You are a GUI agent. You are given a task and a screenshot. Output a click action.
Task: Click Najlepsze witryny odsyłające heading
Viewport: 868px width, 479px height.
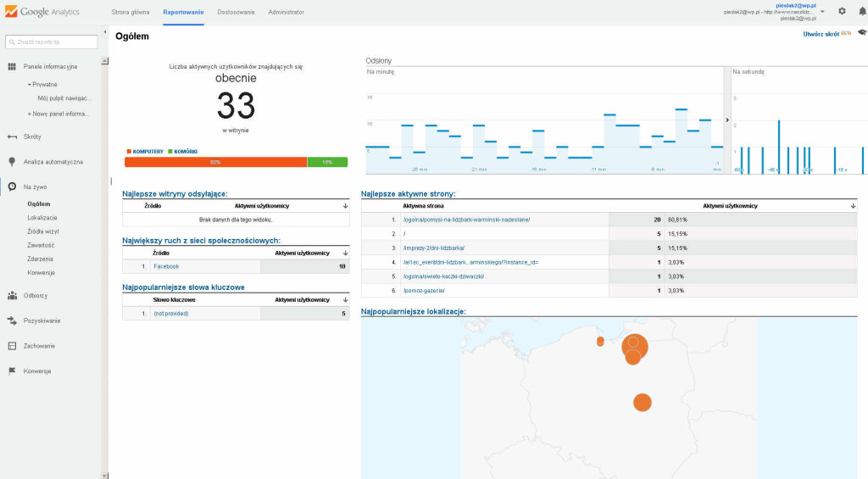coord(175,194)
